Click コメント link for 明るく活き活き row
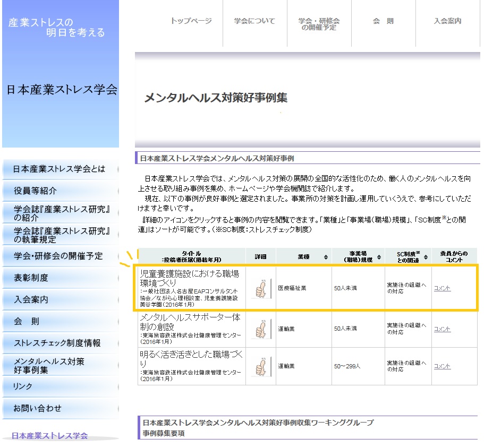This screenshot has height=448, width=484. [442, 366]
